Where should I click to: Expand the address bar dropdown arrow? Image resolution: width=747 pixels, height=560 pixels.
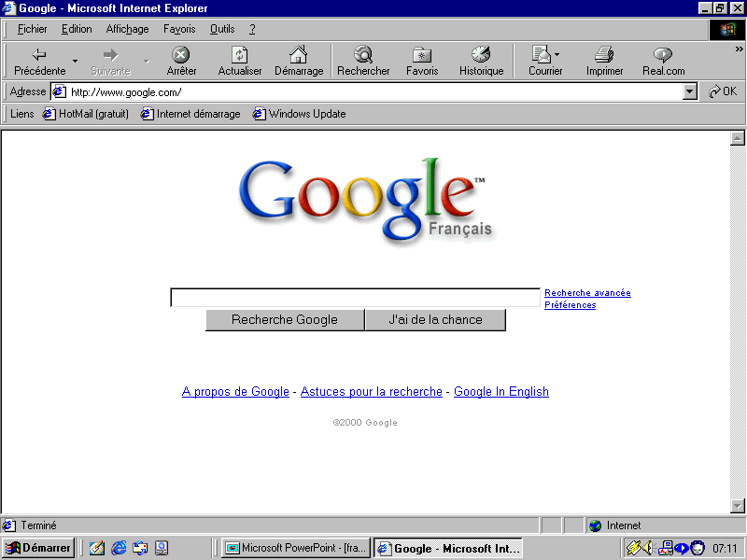(690, 91)
